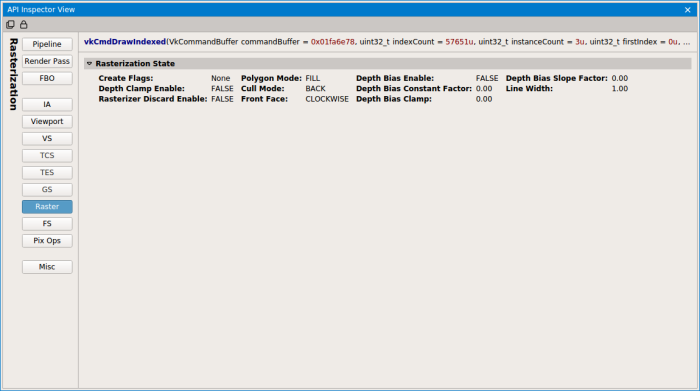Click the Cull Mode value BACK
The width and height of the screenshot is (700, 391).
(315, 88)
